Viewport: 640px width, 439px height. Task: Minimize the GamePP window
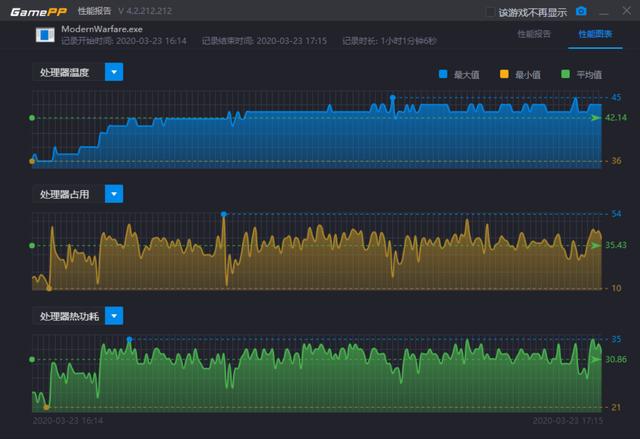click(604, 12)
